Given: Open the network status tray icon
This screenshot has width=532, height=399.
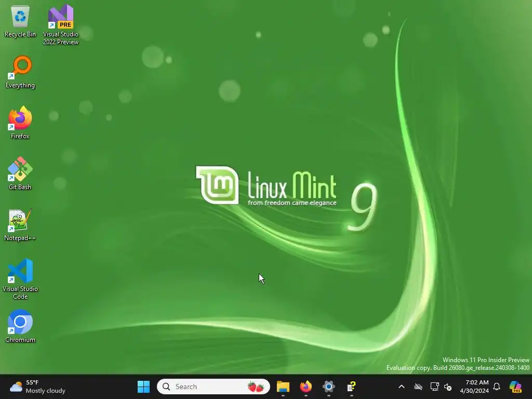Looking at the screenshot, I should coord(434,387).
